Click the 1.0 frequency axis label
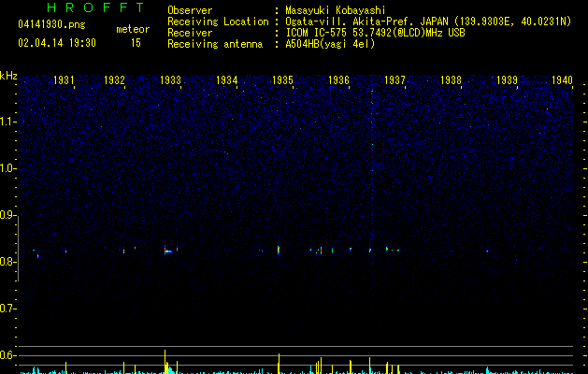Screen dimensions: 588x374 pyautogui.click(x=7, y=168)
